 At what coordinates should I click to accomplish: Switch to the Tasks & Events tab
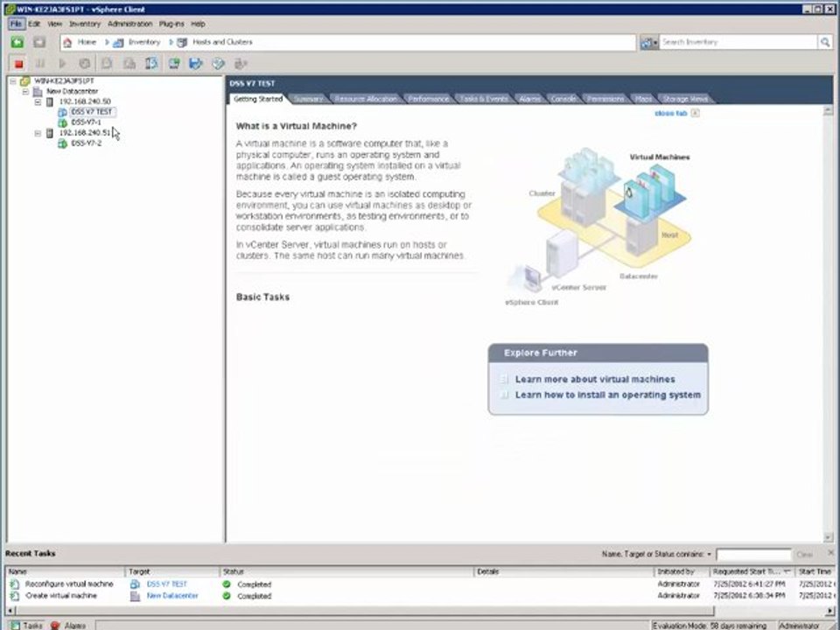point(484,99)
